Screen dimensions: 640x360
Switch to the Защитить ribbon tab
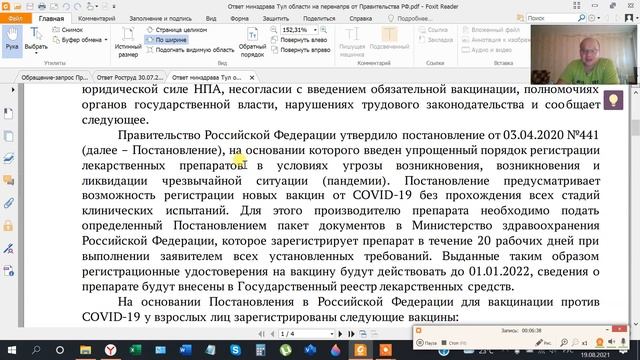click(x=276, y=18)
